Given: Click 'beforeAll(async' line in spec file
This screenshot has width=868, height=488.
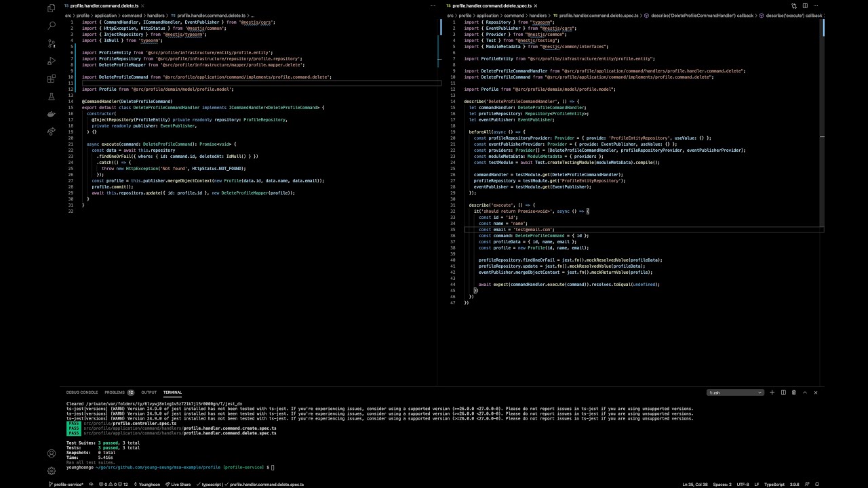Looking at the screenshot, I should pos(496,131).
